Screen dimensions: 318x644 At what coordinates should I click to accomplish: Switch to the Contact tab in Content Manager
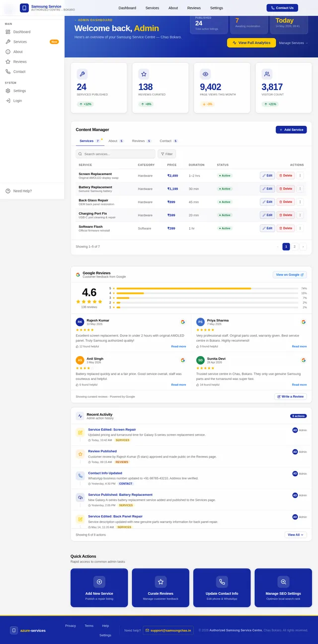pos(169,141)
